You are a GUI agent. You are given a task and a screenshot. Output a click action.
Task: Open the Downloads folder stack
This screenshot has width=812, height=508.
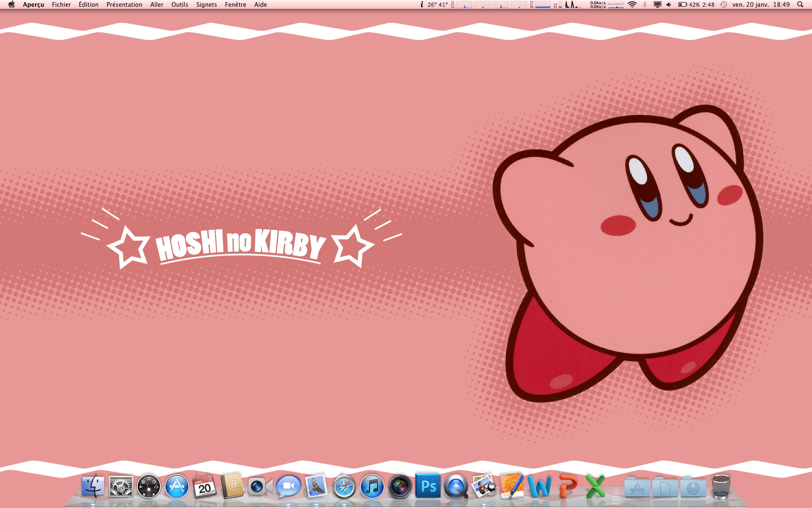click(693, 488)
